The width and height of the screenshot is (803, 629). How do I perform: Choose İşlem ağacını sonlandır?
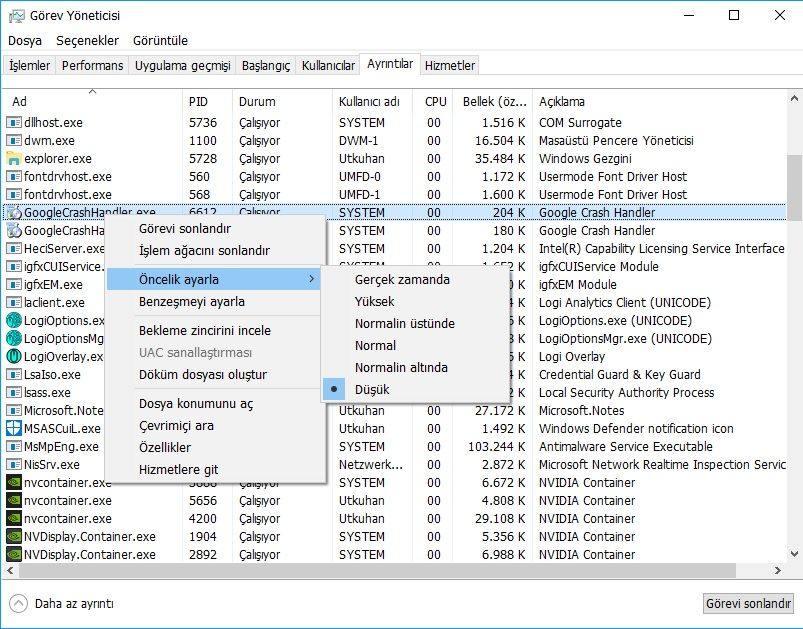pyautogui.click(x=214, y=250)
